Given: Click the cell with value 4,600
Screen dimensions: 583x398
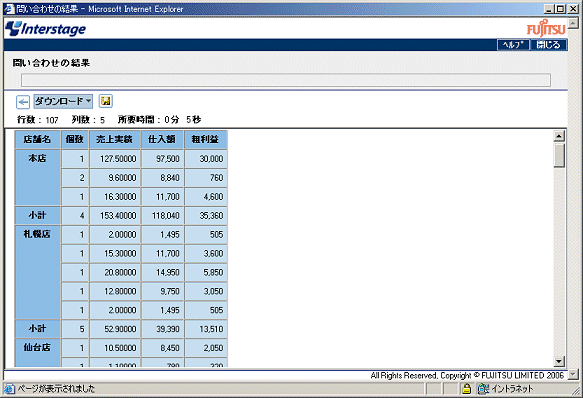Looking at the screenshot, I should [206, 197].
